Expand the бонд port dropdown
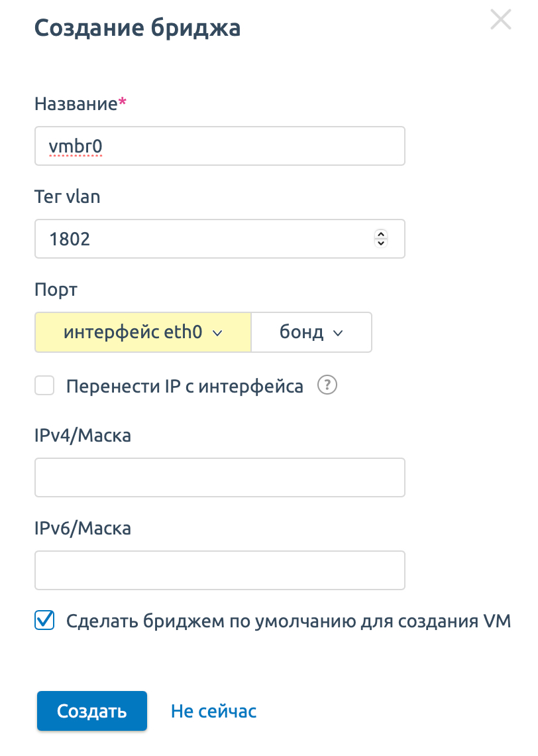This screenshot has height=756, width=538. coord(311,332)
